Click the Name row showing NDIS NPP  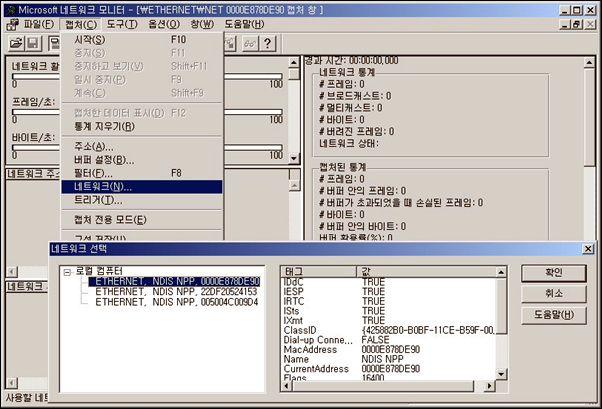pos(389,359)
